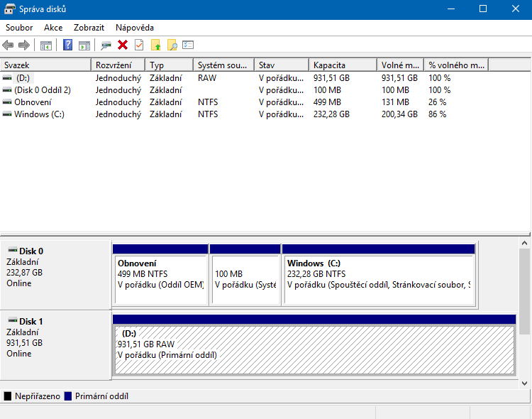Sort volumes by Kapacita column header
This screenshot has height=419, width=532.
[x=342, y=65]
